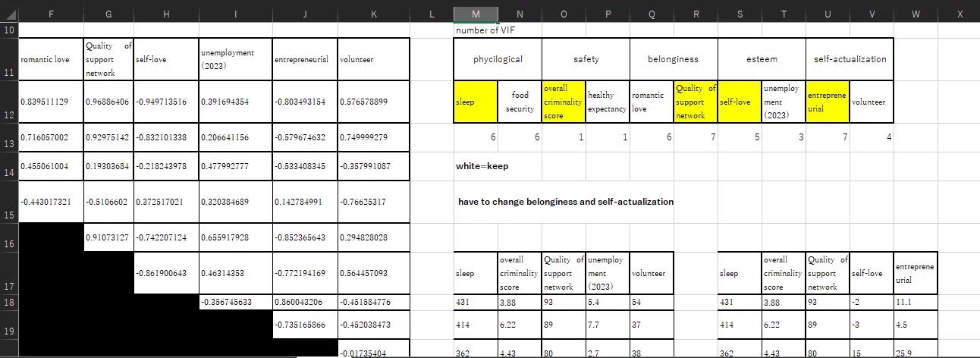Image resolution: width=980 pixels, height=358 pixels.
Task: Click the 'food security' cell
Action: (520, 102)
